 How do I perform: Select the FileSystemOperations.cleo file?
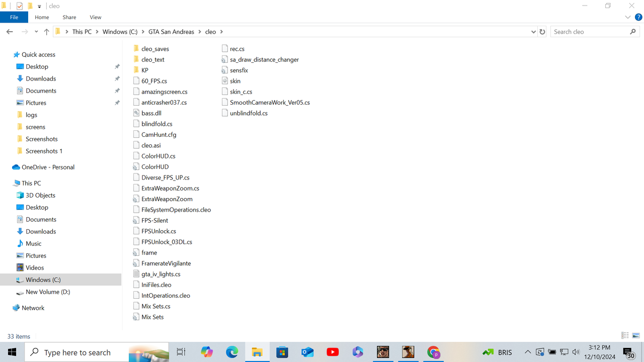(172, 210)
